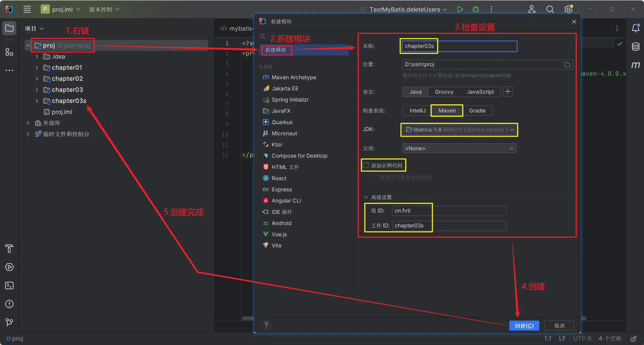Click the 组 ID input field
Image resolution: width=644 pixels, height=345 pixels.
pos(449,211)
